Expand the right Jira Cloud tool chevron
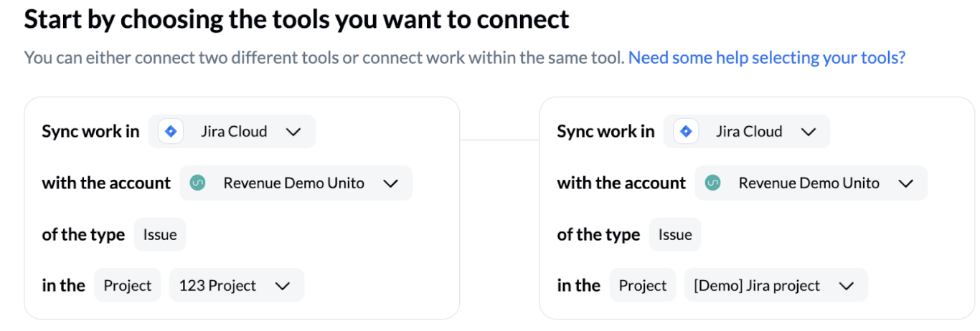 (x=809, y=132)
